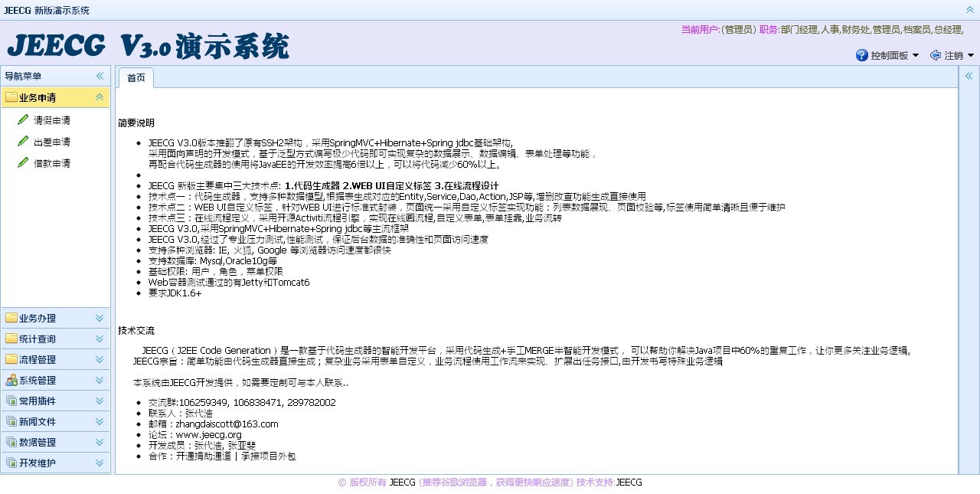
Task: Expand the 常用插件 accordion section
Action: coord(100,401)
